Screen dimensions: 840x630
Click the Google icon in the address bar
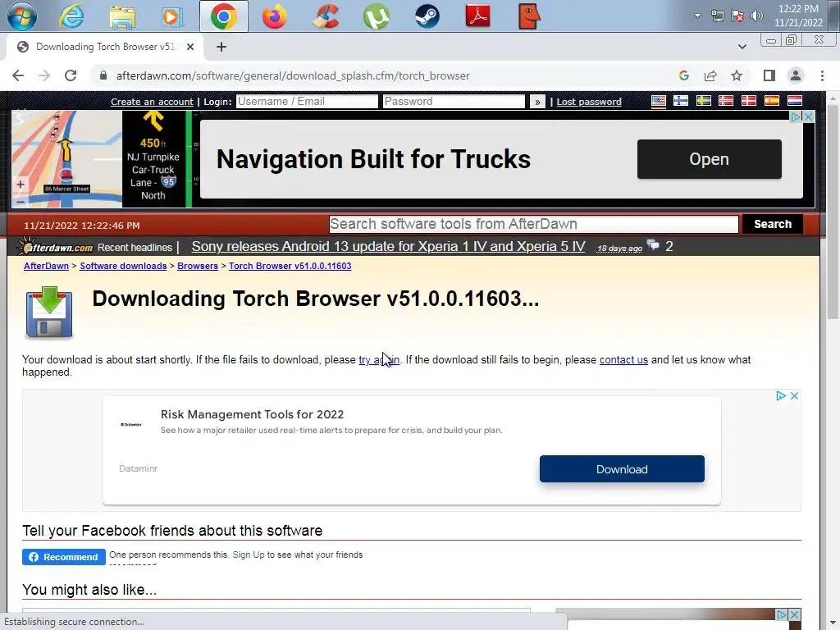pos(683,75)
